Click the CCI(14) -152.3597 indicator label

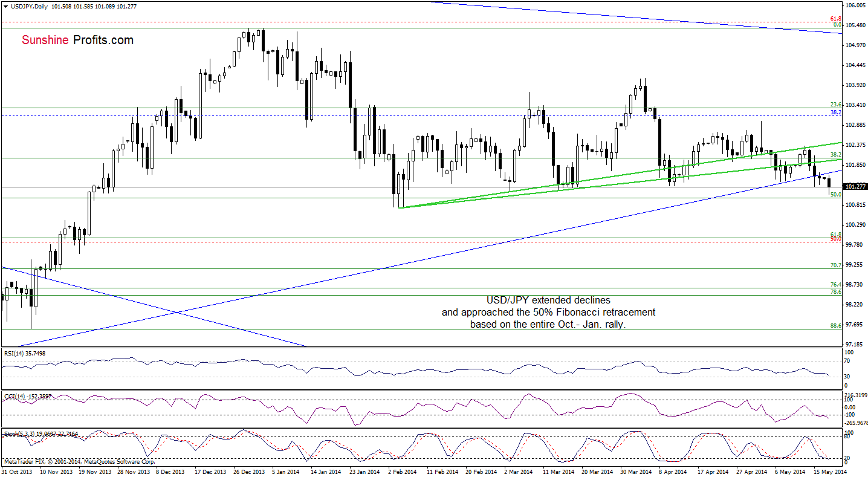[27, 397]
